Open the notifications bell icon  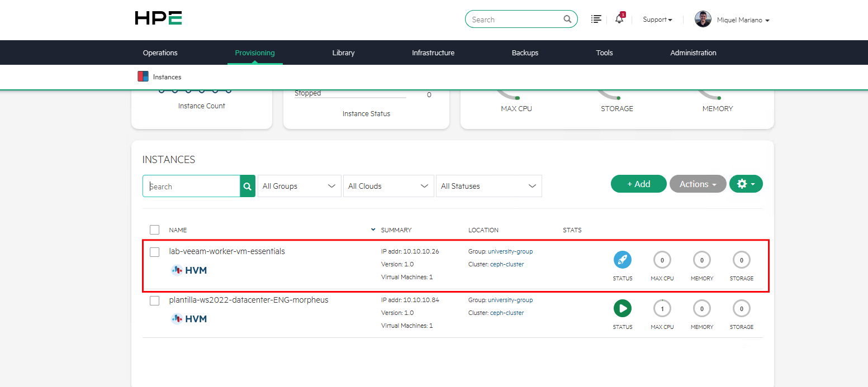[619, 19]
